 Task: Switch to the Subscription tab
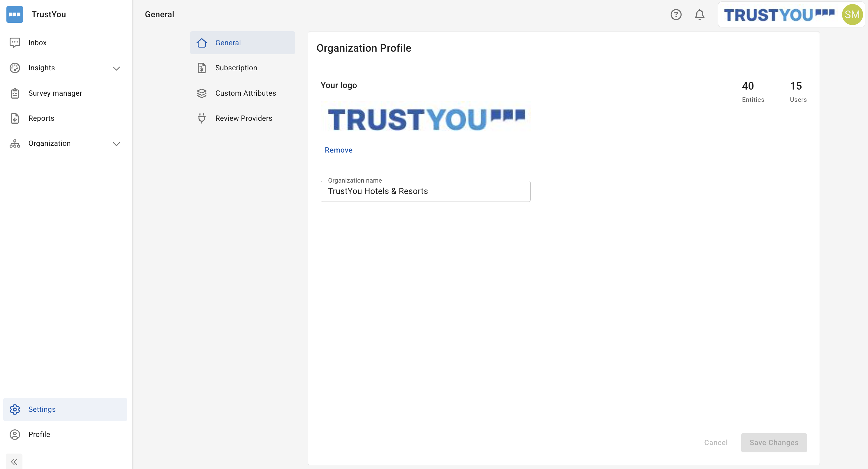pos(242,68)
